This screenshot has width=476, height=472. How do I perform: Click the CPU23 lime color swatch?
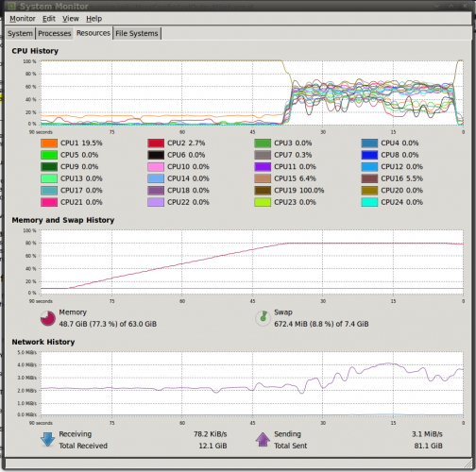point(263,202)
